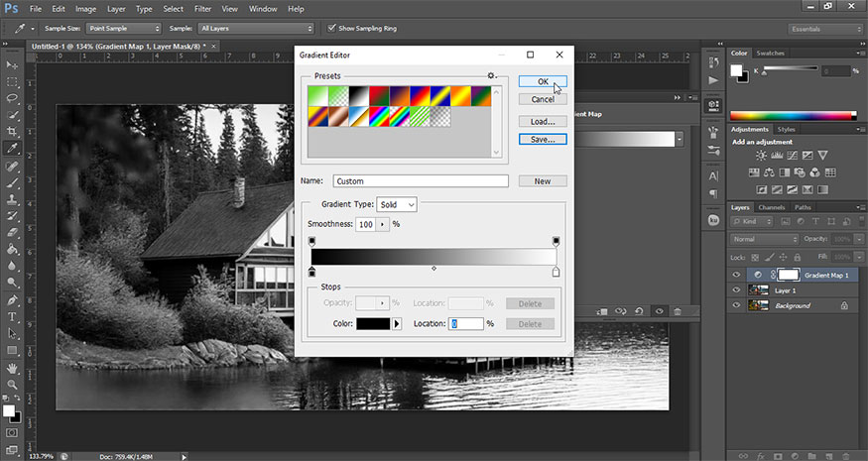Click the Cancel button

[x=542, y=99]
